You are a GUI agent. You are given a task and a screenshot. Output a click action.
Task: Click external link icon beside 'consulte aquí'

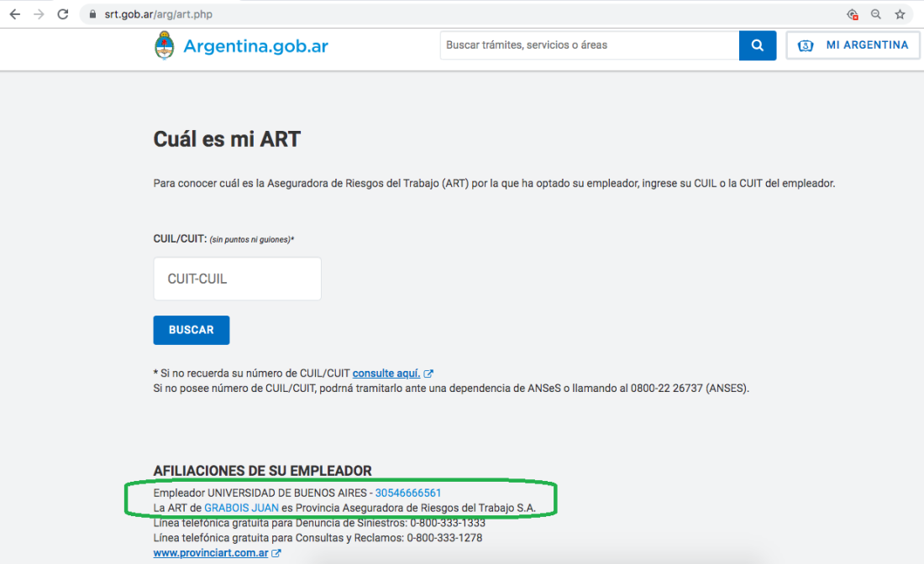tap(428, 373)
